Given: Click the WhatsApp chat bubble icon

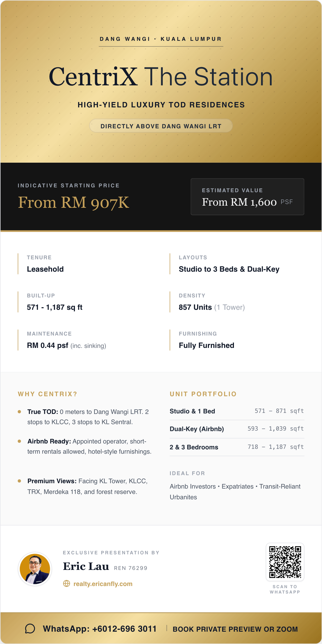Looking at the screenshot, I should pos(30,629).
